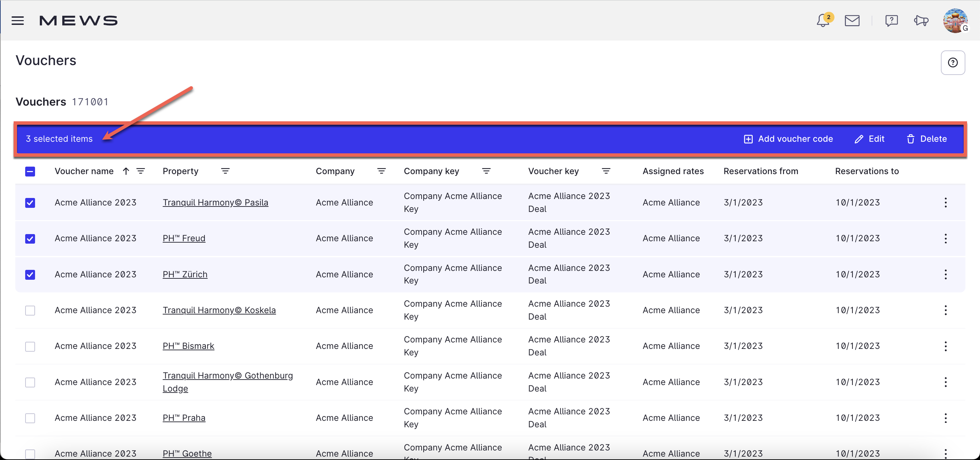Open the help chat bubble icon
Screen dimensions: 980x460
891,20
